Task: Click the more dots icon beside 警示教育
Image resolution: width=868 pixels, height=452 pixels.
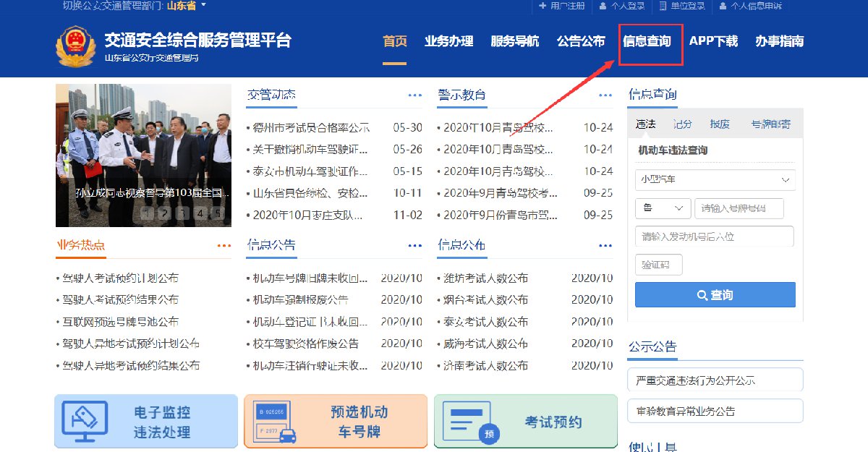Action: 605,95
